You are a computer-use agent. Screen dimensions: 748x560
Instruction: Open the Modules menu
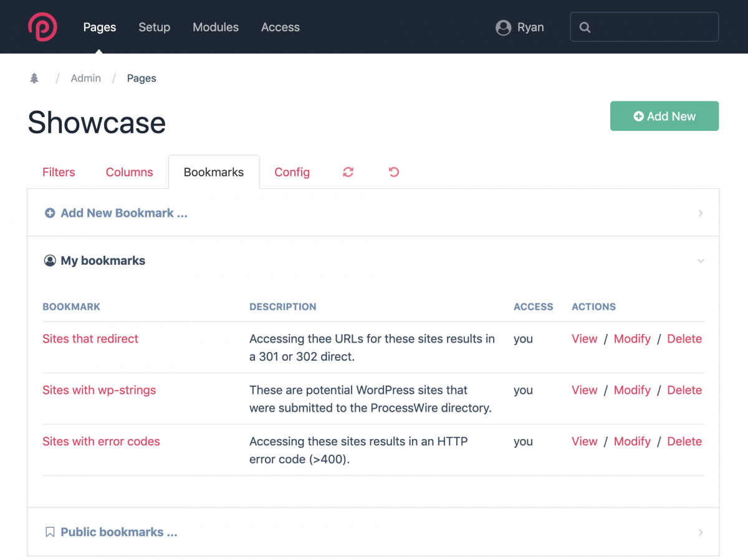click(x=216, y=27)
